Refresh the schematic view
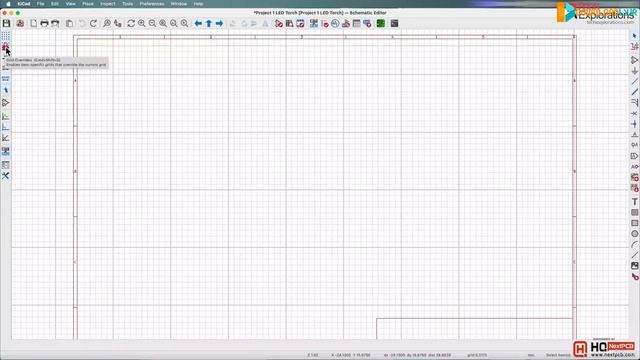The height and width of the screenshot is (360, 640). click(x=131, y=23)
